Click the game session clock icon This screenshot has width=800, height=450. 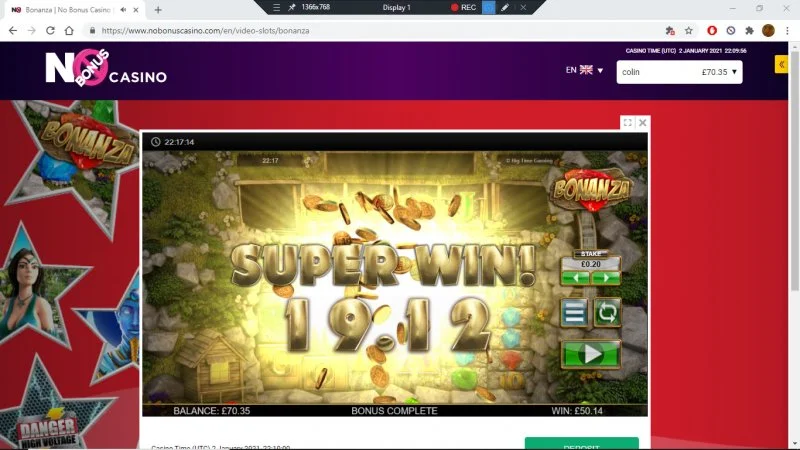click(x=156, y=142)
